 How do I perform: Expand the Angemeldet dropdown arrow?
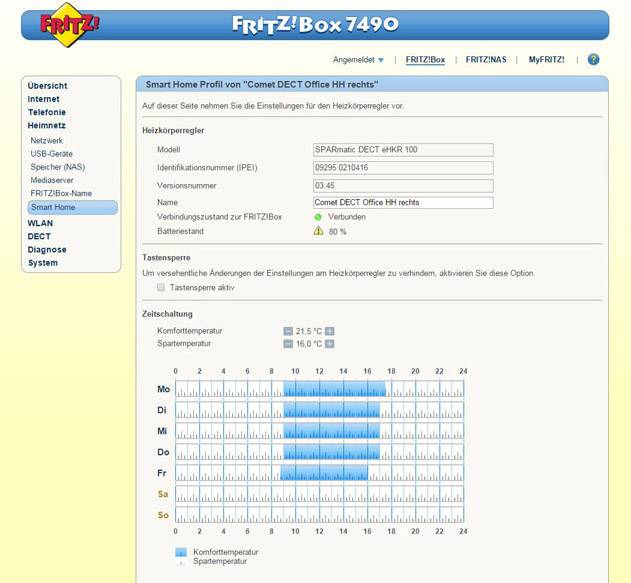[380, 60]
